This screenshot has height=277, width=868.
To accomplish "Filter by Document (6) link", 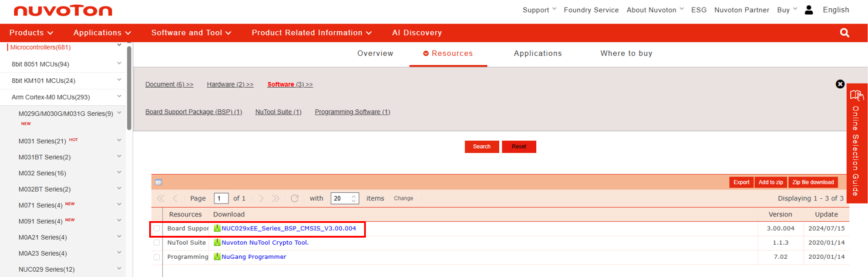I will click(x=169, y=85).
